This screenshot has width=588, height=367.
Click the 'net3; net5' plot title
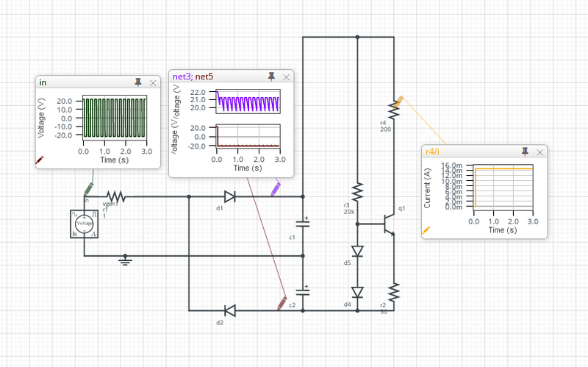tap(193, 76)
